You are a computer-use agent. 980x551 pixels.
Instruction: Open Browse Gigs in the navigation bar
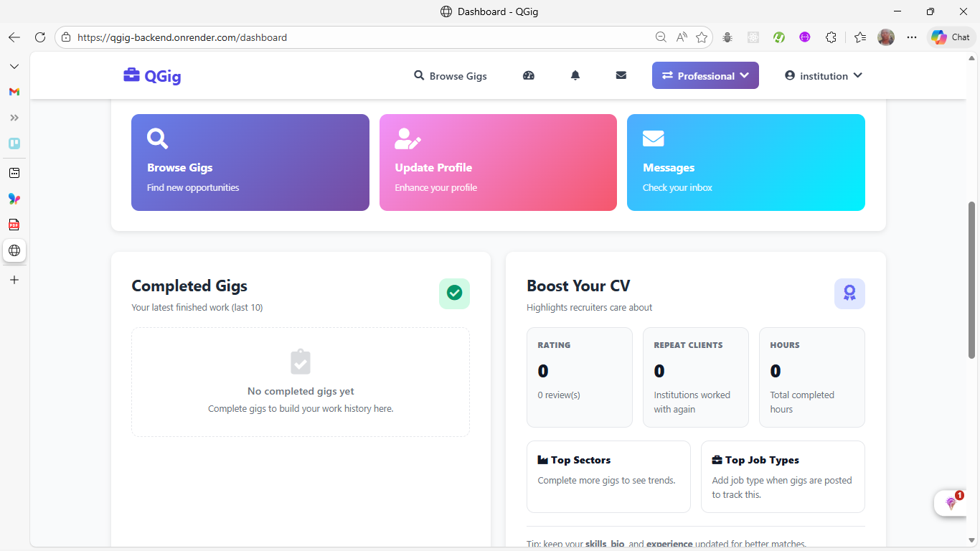[451, 75]
